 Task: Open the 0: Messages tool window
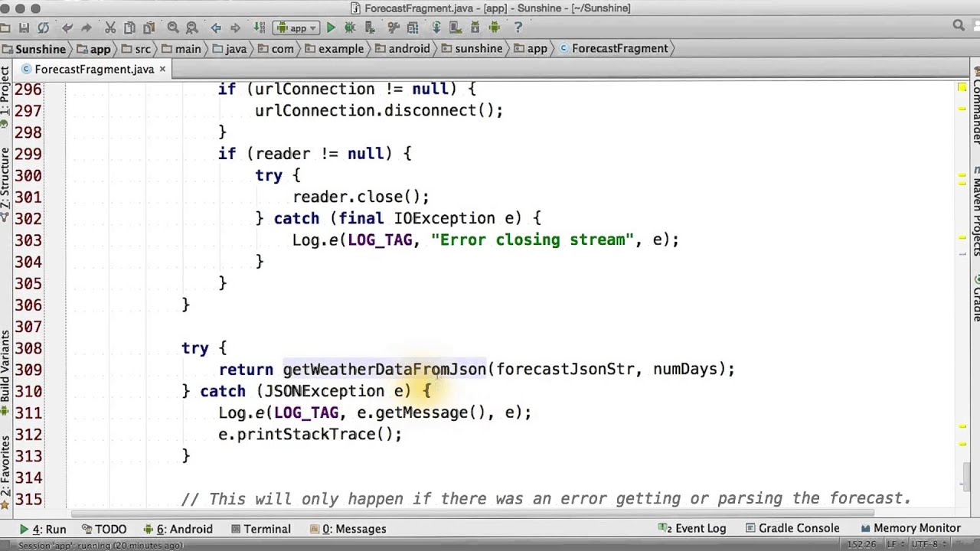coord(348,529)
